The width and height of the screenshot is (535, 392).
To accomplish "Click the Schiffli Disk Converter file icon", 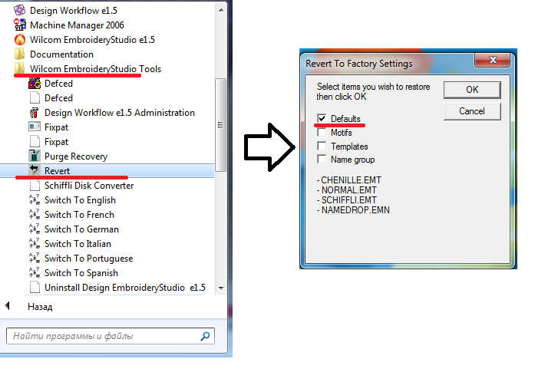I will [x=35, y=186].
